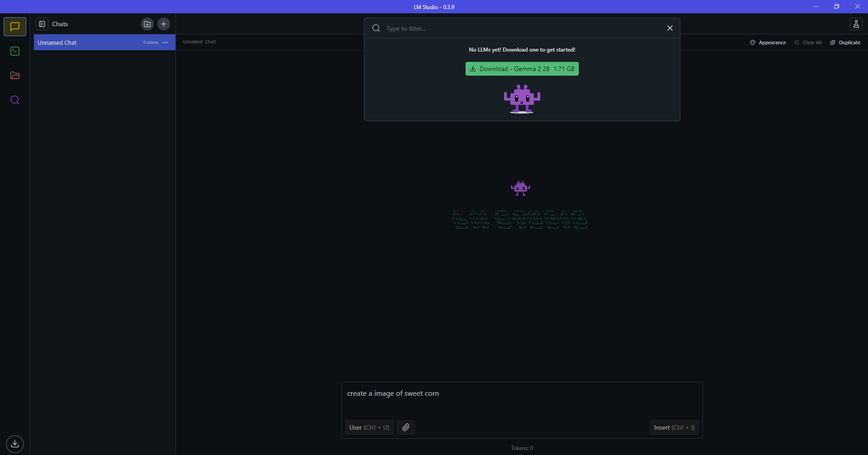Click the search icon in model filter

point(376,28)
